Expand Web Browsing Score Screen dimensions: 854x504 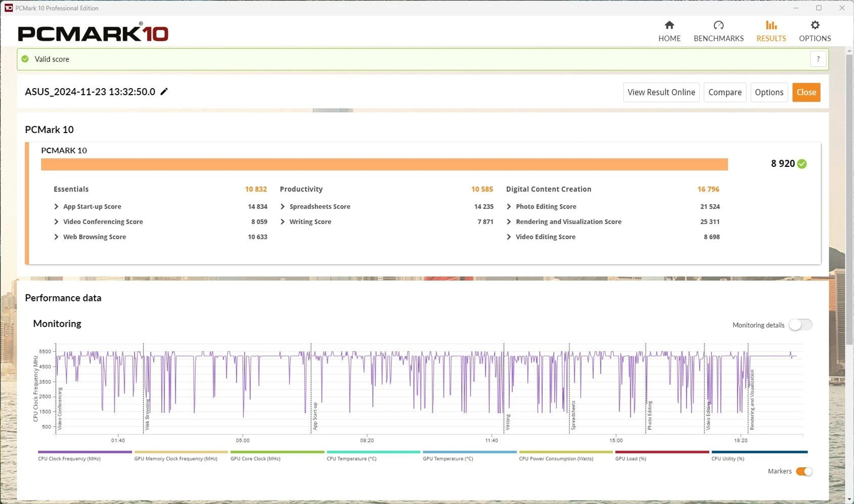pos(56,237)
